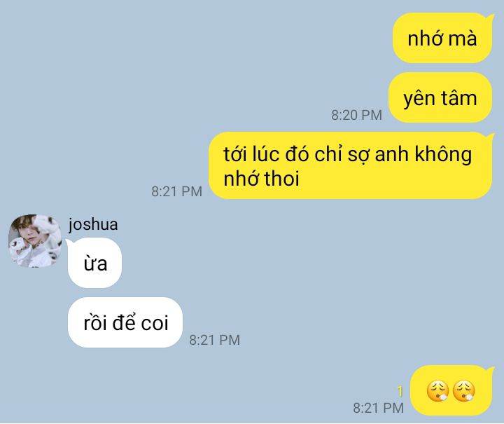Click the tail of the "ừa" bubble

click(69, 242)
